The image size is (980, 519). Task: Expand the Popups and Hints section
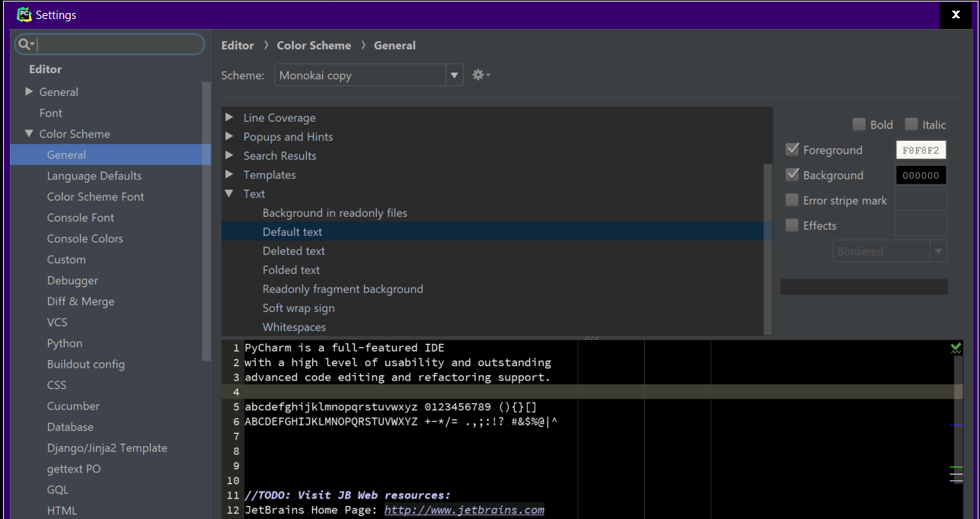point(230,136)
